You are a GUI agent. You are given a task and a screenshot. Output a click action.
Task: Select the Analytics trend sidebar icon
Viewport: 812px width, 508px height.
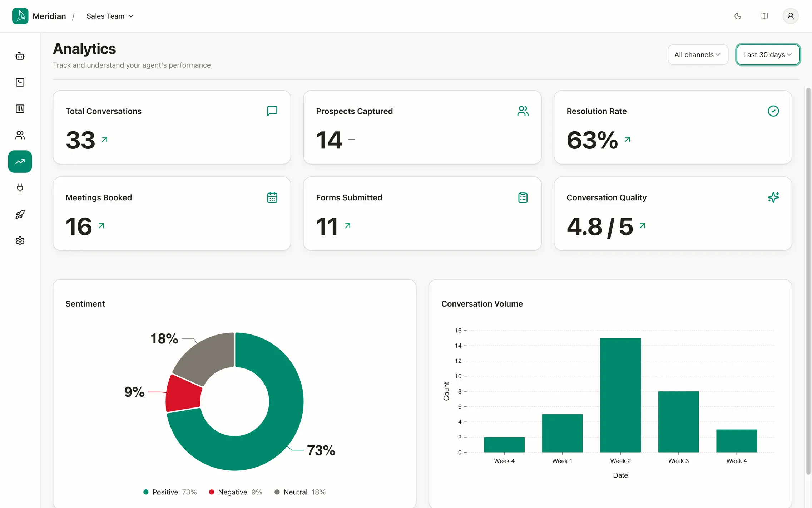click(20, 162)
